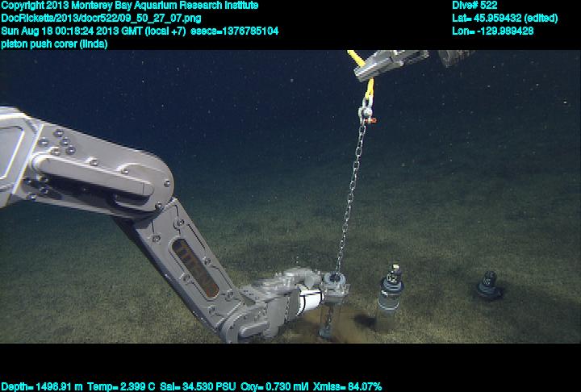Click the Sun Aug 18 timestamp line
Image resolution: width=581 pixels, height=392 pixels.
[139, 31]
